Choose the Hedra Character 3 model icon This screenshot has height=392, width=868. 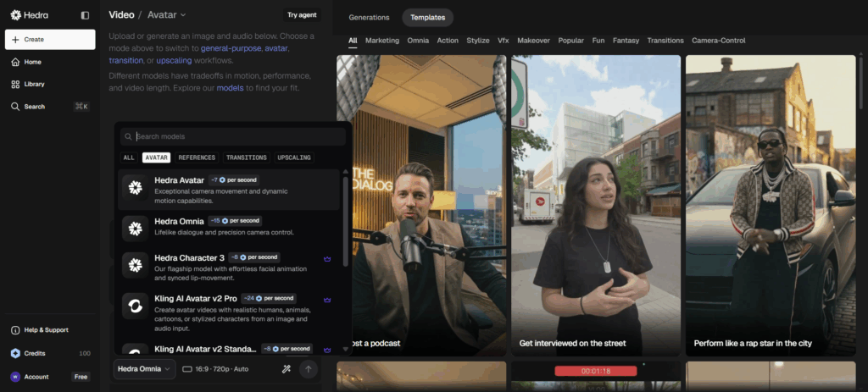pos(135,265)
